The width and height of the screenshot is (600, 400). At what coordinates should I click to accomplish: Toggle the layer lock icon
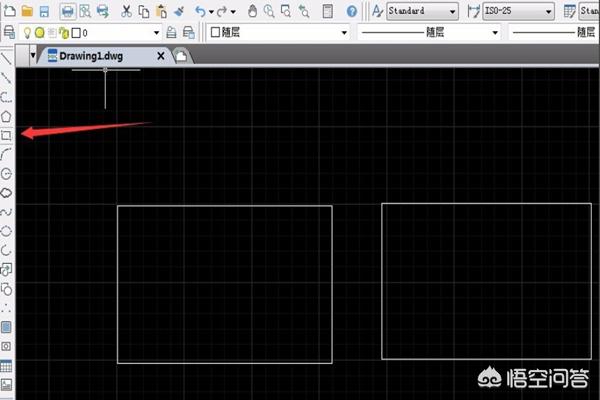tap(64, 33)
